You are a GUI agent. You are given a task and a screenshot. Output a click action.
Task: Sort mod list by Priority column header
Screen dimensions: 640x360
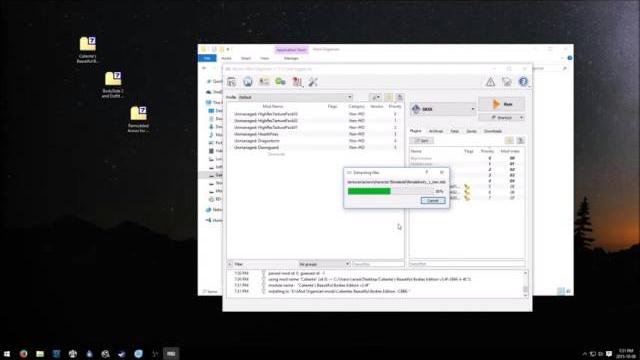point(395,106)
